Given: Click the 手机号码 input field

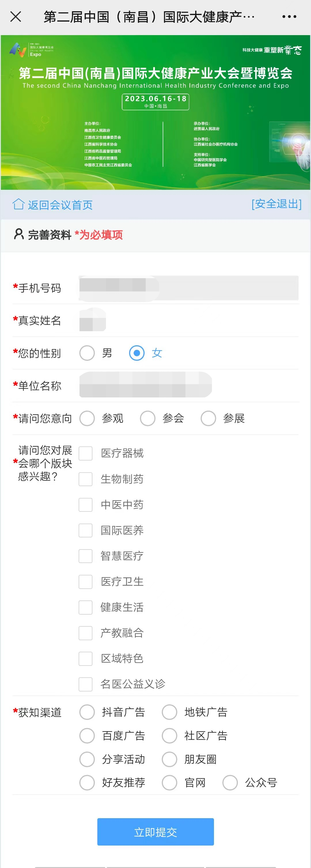Looking at the screenshot, I should [189, 288].
